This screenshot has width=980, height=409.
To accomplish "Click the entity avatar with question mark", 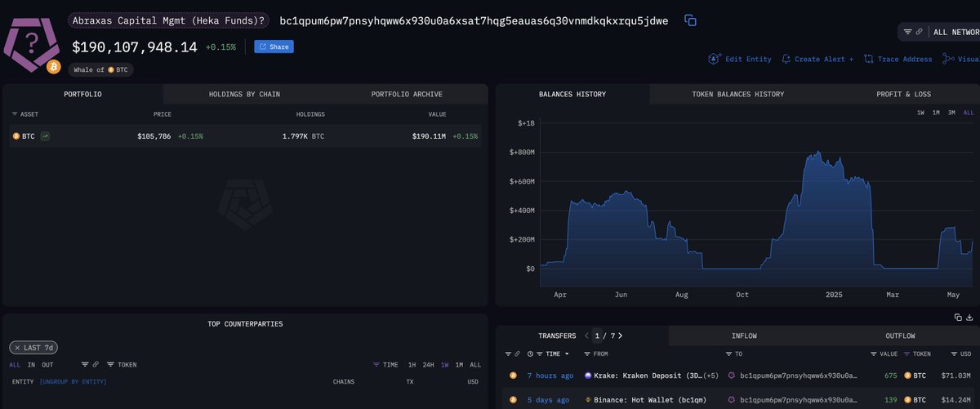I will click(31, 43).
